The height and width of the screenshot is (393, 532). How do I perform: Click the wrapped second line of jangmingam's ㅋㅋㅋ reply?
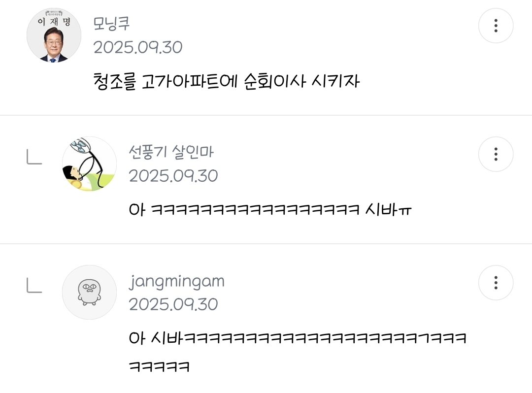(x=159, y=366)
